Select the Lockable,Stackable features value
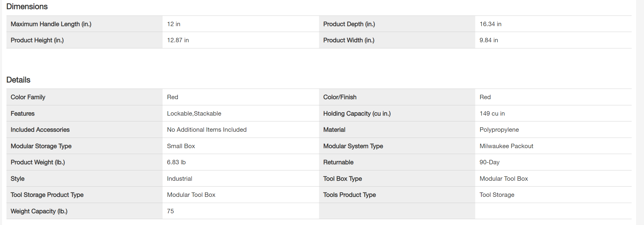 [194, 114]
